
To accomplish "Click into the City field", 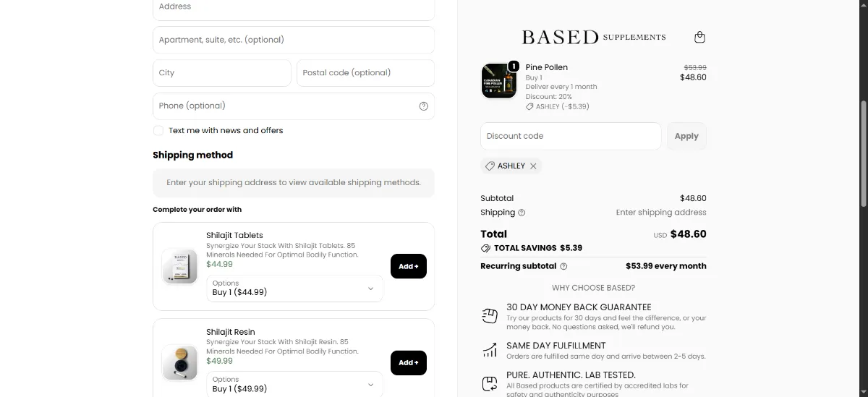I will tap(222, 73).
